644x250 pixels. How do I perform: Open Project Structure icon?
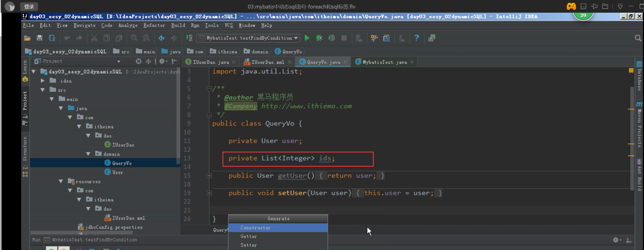tap(387, 38)
